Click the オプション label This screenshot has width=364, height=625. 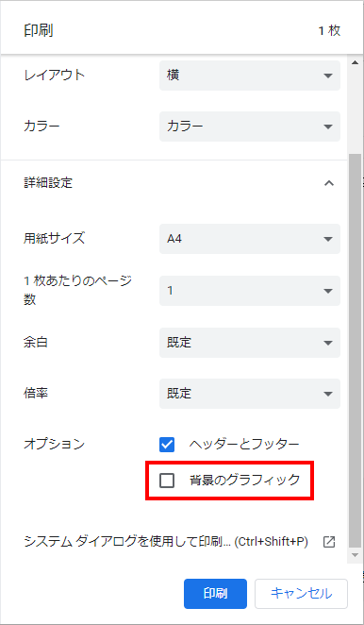tap(54, 444)
